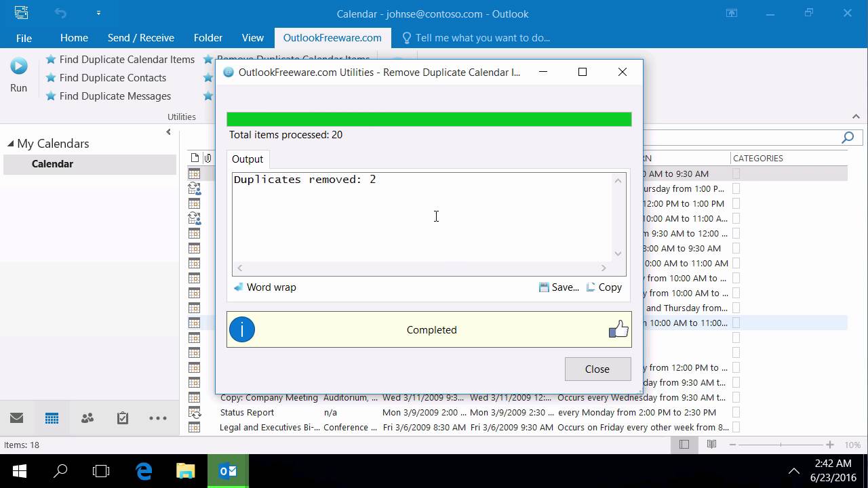868x488 pixels.
Task: Collapse the ribbon using the chevron
Action: 856,117
